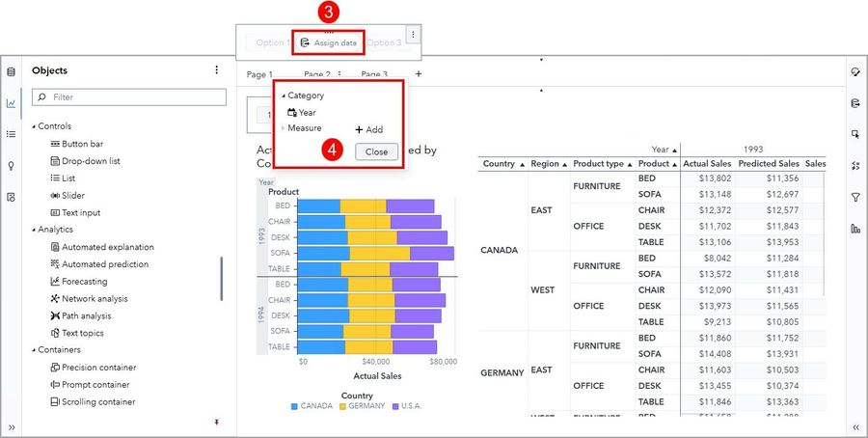Collapse the Analytics group
Screen dimensions: 868x438
coord(34,230)
